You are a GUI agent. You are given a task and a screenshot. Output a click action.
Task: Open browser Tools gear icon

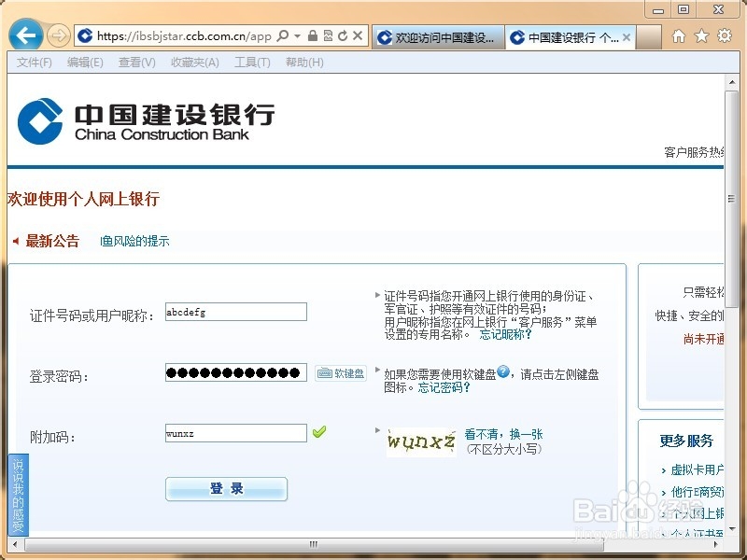coord(725,35)
